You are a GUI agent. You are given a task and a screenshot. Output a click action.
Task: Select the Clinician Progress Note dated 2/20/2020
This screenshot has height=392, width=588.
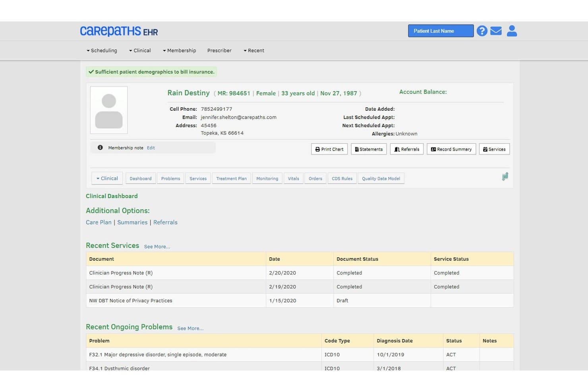click(300, 273)
